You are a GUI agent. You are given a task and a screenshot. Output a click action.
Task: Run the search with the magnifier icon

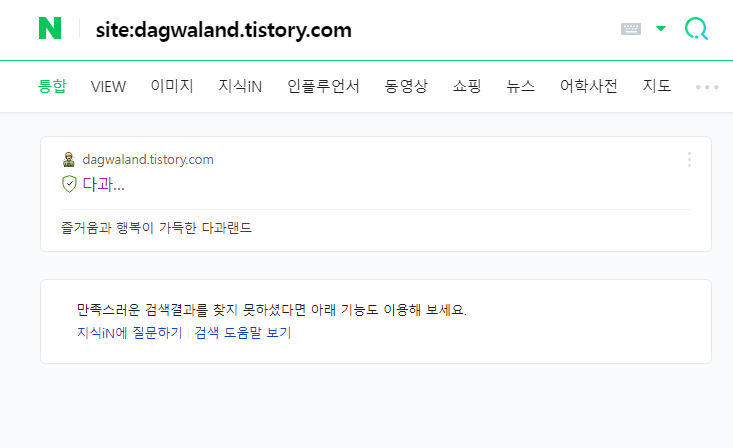click(696, 29)
